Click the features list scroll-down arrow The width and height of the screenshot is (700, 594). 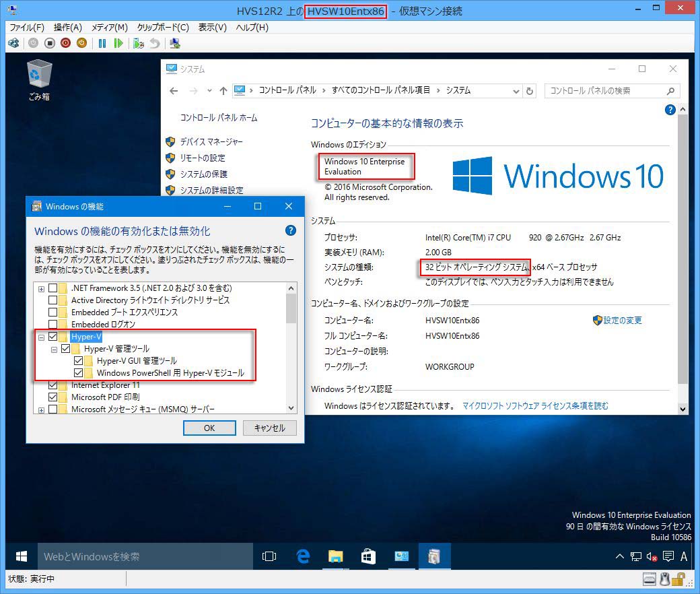coord(291,407)
